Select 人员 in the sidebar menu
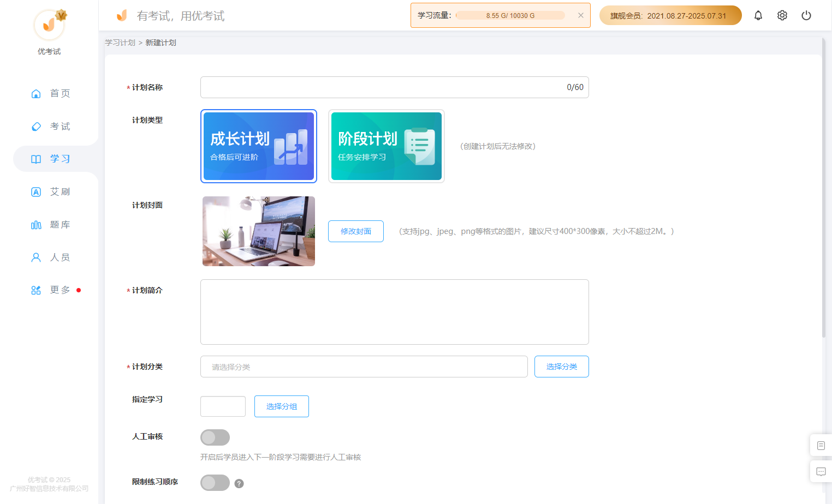 pos(60,257)
